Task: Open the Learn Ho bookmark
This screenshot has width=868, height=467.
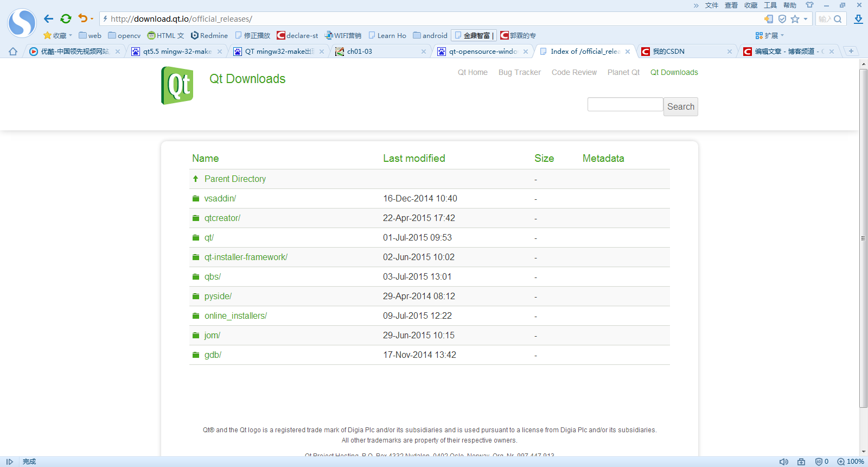Action: (387, 35)
